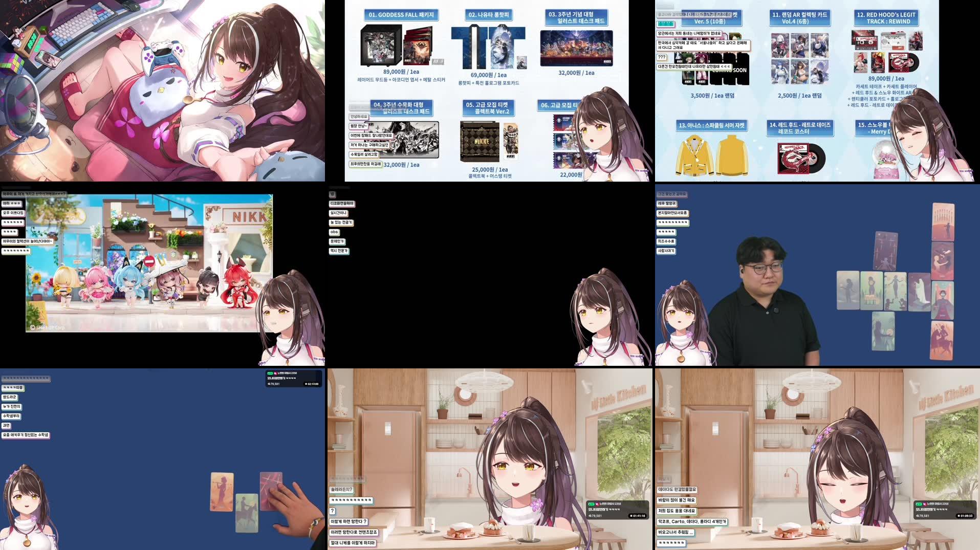Image resolution: width=980 pixels, height=550 pixels.
Task: Expand the '01. GODDESS FALL 패키지' merchandise panel
Action: 402,15
